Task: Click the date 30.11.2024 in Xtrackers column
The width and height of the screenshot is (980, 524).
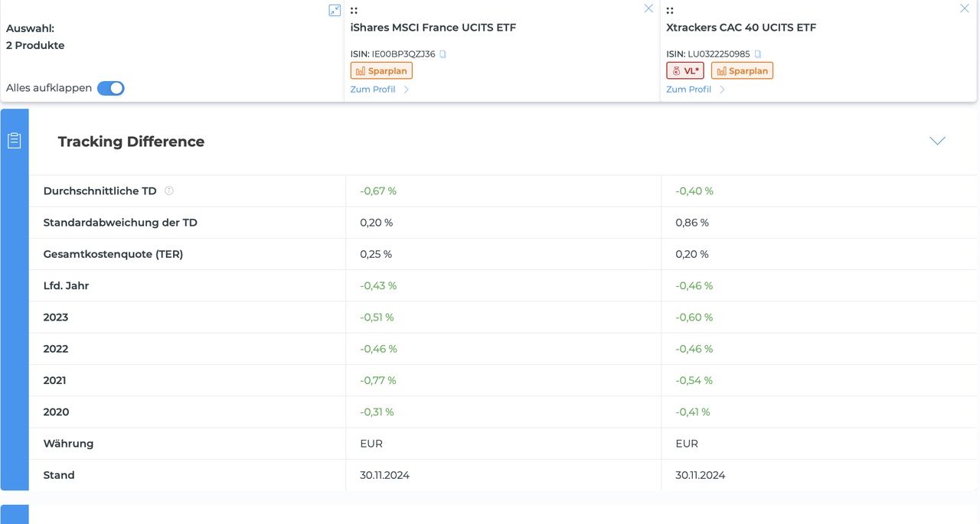Action: click(x=701, y=475)
